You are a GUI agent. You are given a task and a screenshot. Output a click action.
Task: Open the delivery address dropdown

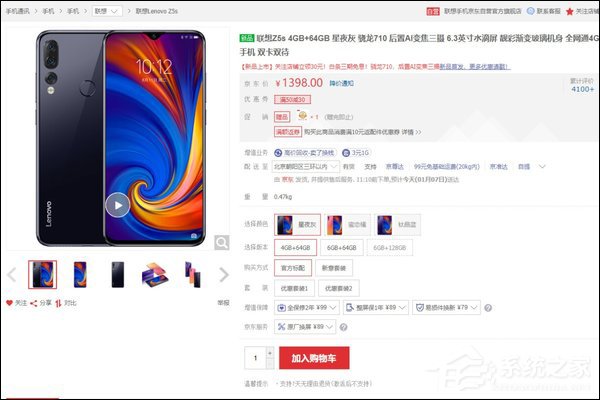click(x=306, y=167)
